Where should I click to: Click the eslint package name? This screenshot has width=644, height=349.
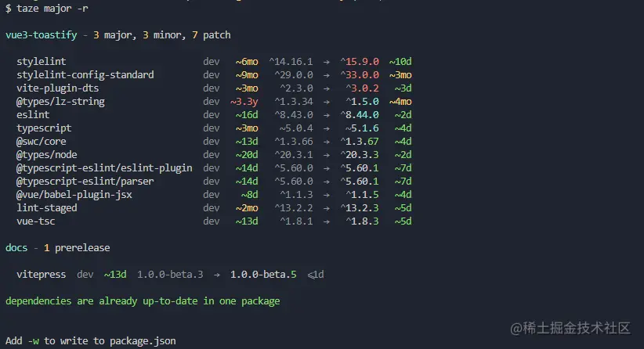tap(33, 114)
